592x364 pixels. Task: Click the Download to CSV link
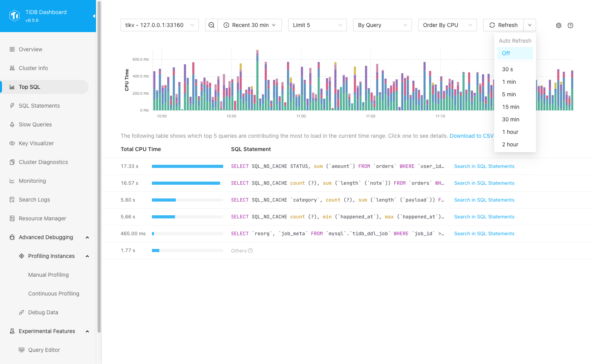pos(471,136)
